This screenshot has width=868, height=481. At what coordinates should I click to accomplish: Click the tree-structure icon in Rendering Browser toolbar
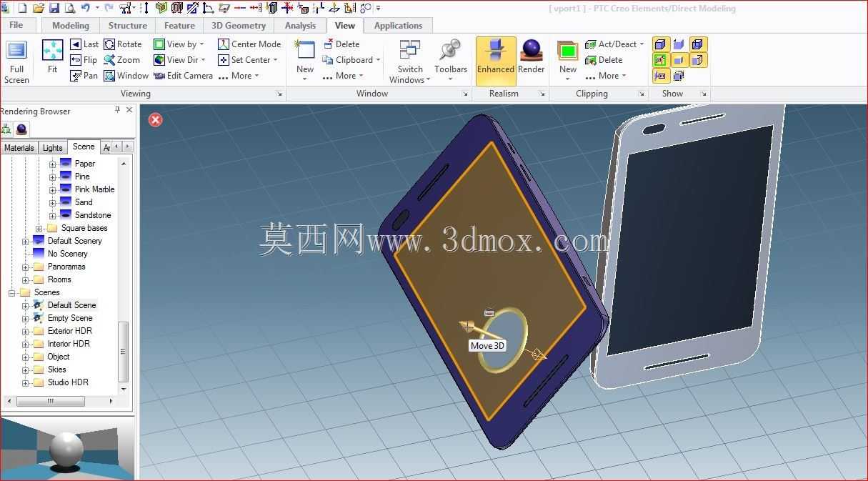[x=6, y=129]
